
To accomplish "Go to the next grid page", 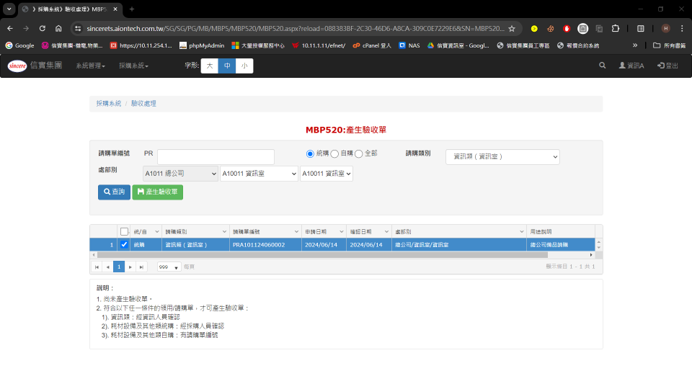I will tap(130, 267).
